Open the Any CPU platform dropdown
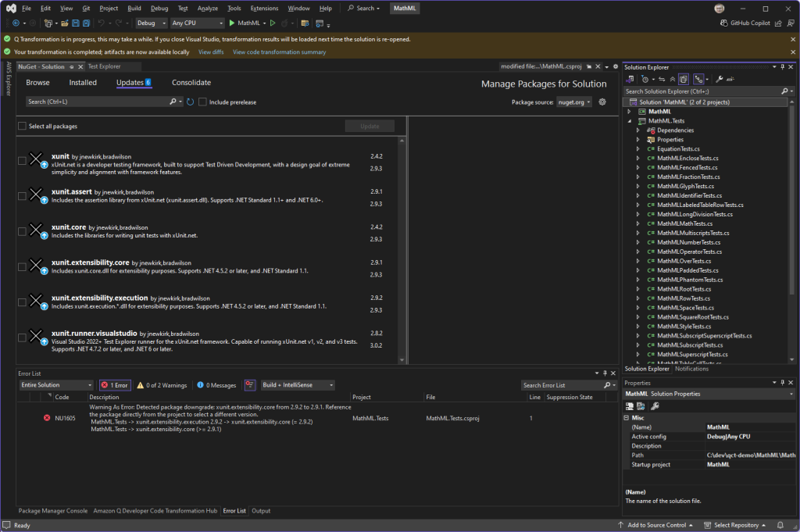800x532 pixels. 197,23
